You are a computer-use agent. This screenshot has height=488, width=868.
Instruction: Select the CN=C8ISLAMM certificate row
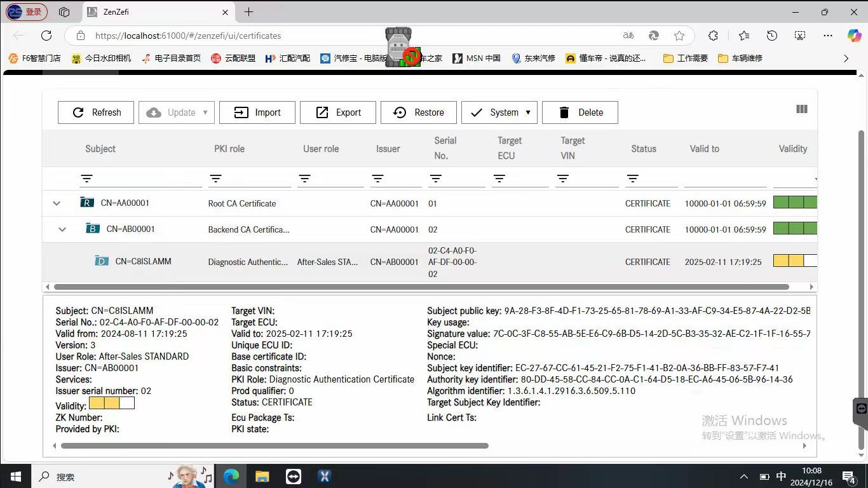tap(430, 262)
